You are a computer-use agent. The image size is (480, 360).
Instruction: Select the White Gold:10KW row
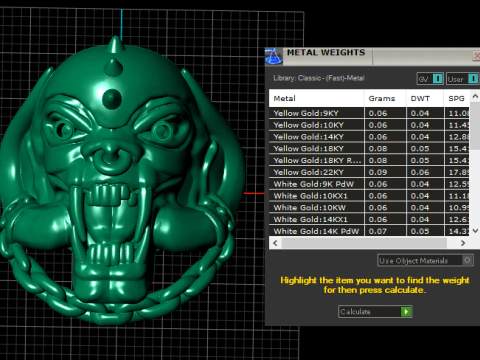(369, 208)
